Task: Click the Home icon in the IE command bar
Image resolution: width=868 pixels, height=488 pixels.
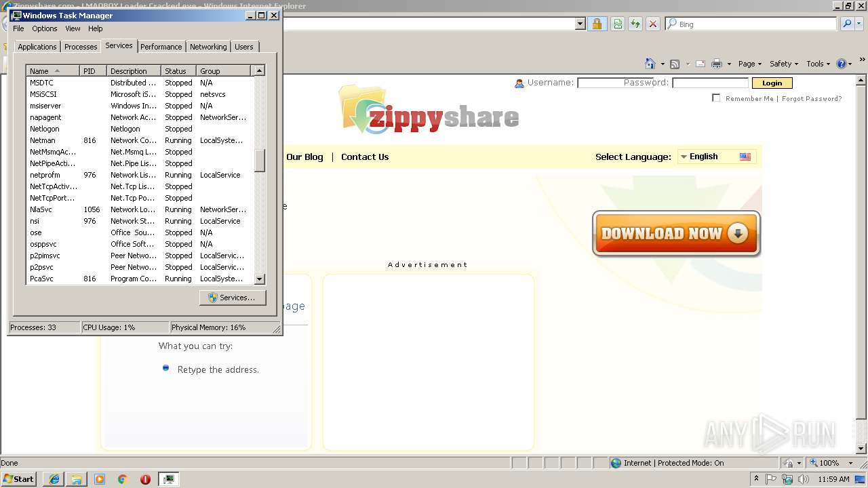Action: point(650,64)
